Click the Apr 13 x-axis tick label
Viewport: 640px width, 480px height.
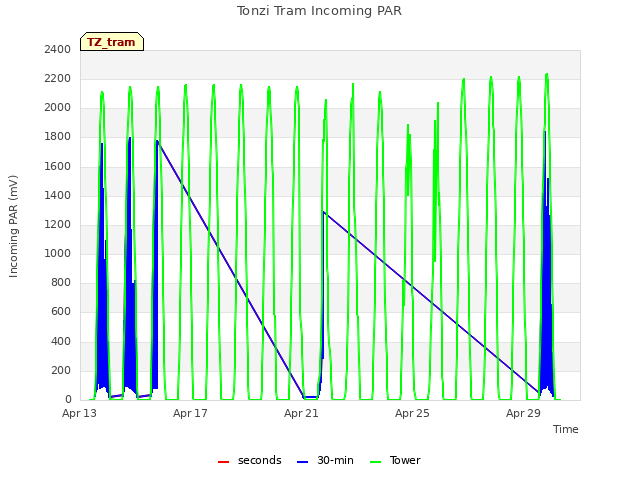[x=79, y=413]
